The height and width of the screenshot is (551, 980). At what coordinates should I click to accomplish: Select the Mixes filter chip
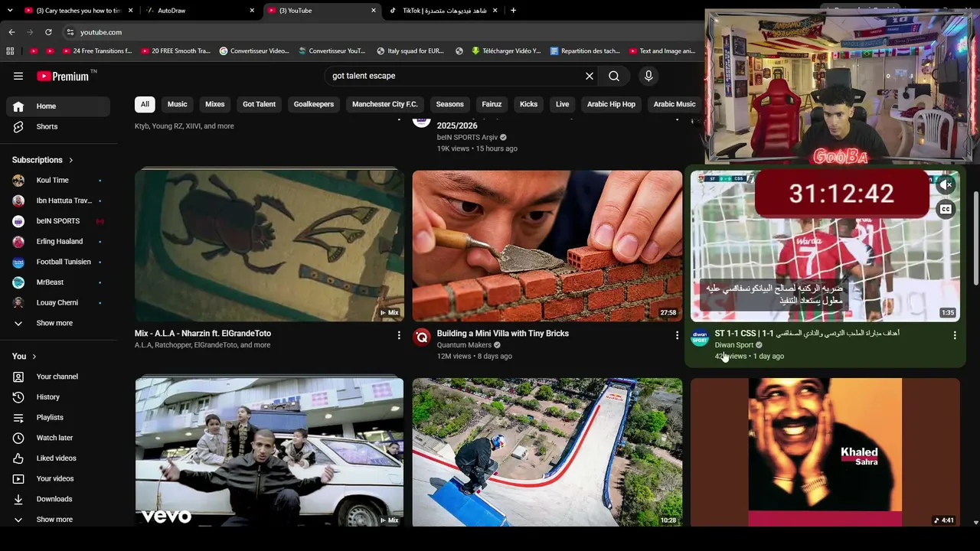click(215, 104)
